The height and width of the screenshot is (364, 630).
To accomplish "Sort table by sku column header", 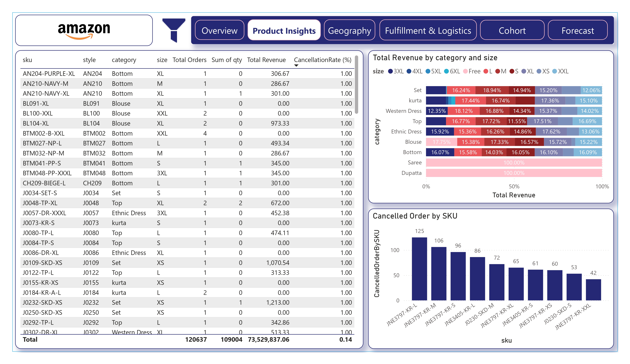I will tap(27, 60).
